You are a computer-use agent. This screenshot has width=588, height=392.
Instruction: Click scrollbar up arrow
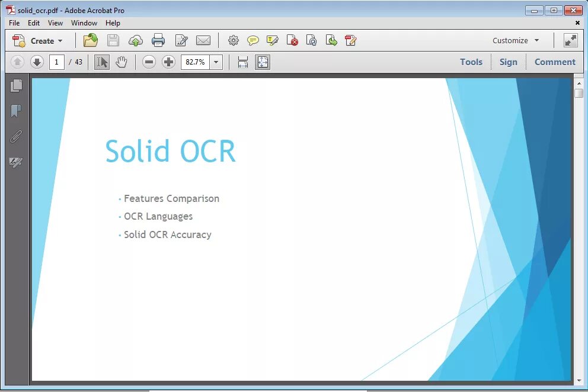click(x=579, y=83)
